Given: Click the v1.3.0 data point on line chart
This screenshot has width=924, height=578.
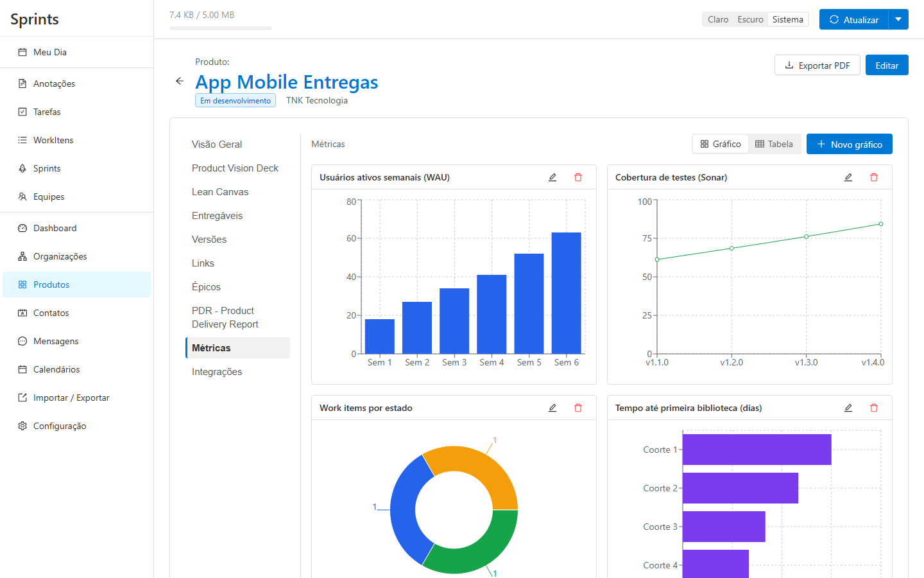Looking at the screenshot, I should [x=807, y=236].
